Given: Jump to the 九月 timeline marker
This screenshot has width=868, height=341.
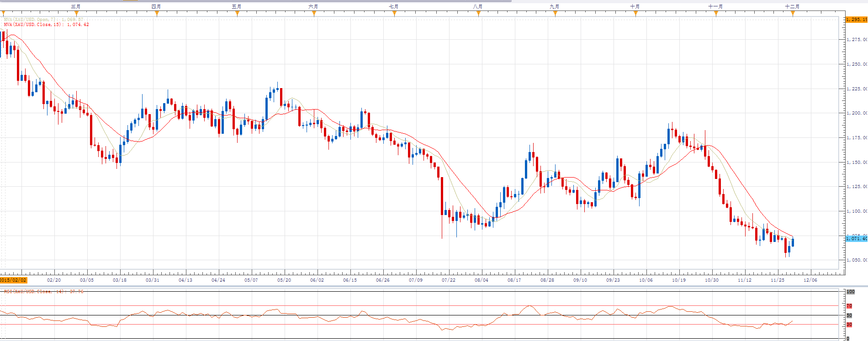Looking at the screenshot, I should [x=555, y=13].
